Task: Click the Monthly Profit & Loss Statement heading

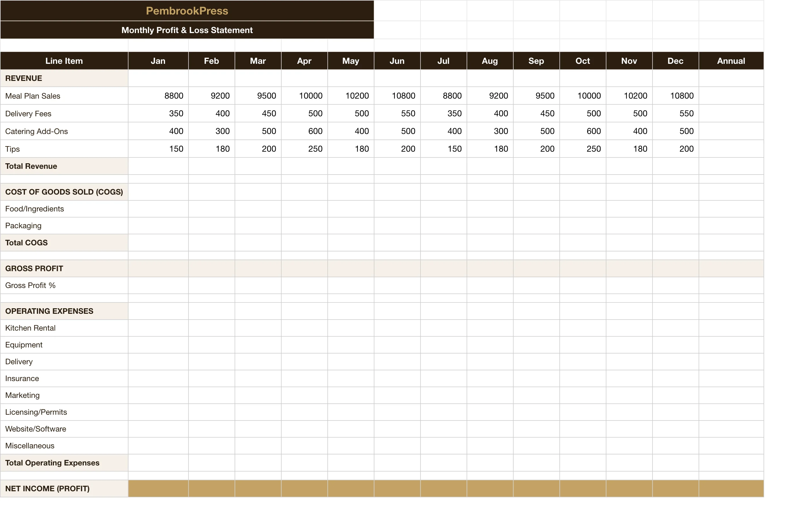Action: pos(187,30)
